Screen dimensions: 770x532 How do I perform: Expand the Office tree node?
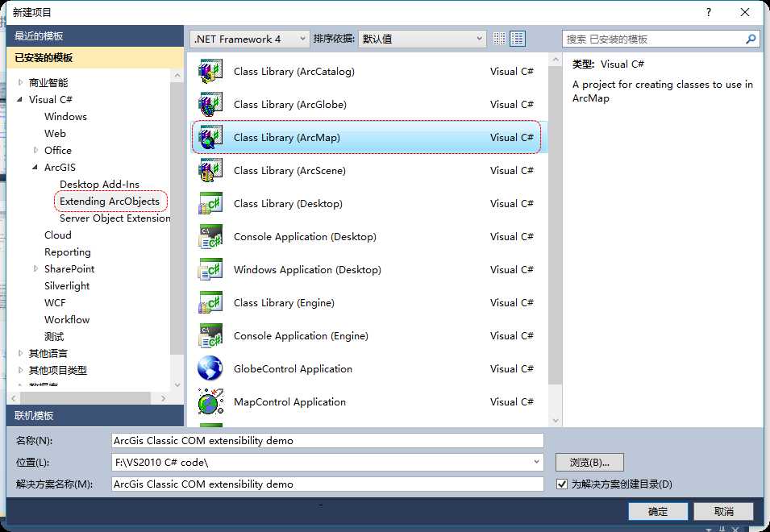[x=35, y=150]
